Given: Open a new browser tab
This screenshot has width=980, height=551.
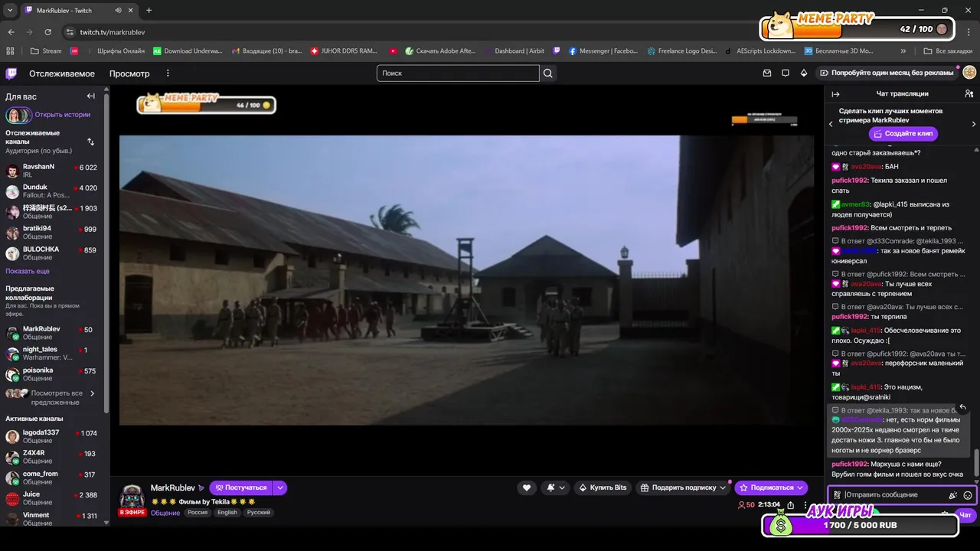Looking at the screenshot, I should [x=149, y=11].
